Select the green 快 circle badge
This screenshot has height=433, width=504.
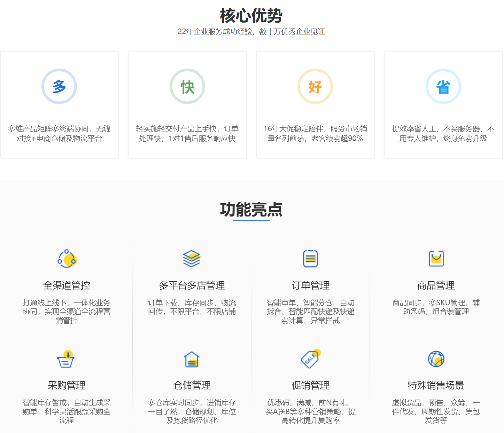point(187,86)
